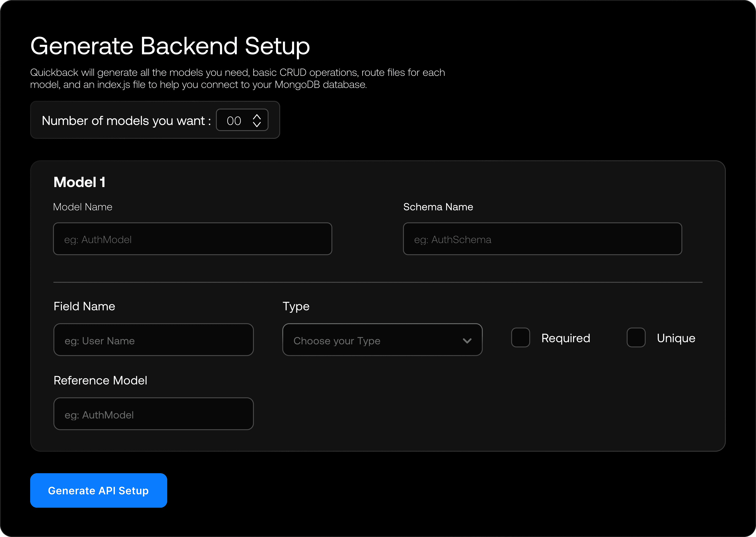
Task: Click the Type dropdown chevron arrow
Action: [467, 341]
